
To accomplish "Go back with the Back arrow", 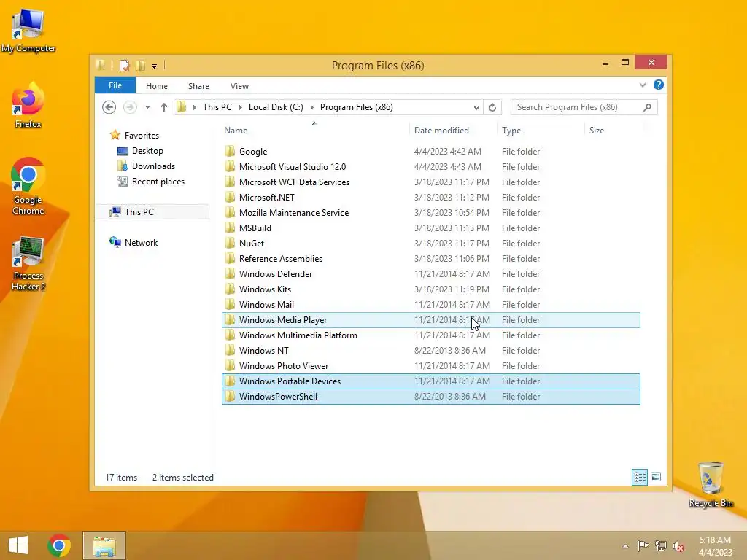I will coord(109,107).
